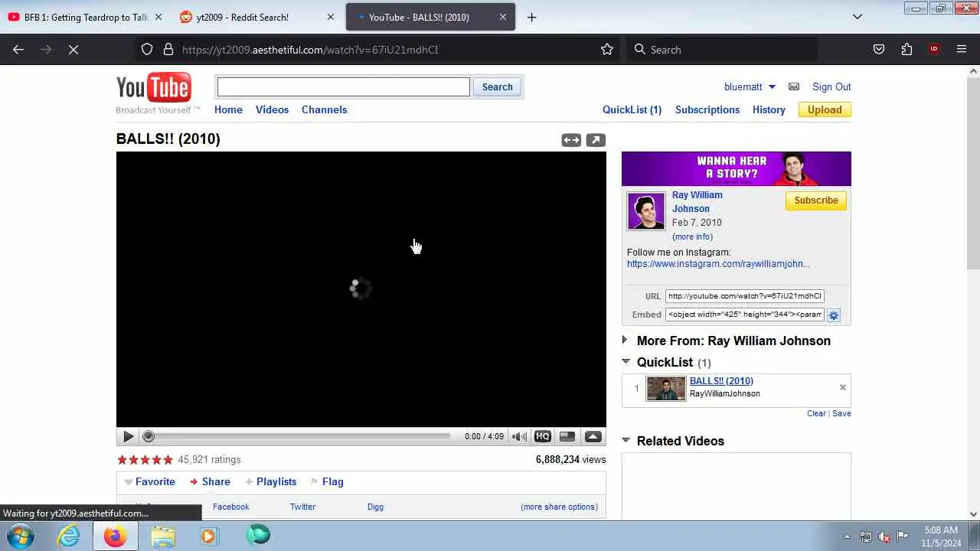Open the Playlists tab
Image resolution: width=980 pixels, height=551 pixels.
click(271, 481)
